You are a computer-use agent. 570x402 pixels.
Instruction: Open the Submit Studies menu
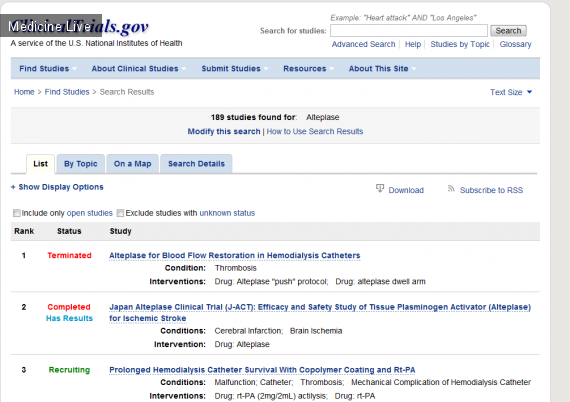click(x=234, y=69)
